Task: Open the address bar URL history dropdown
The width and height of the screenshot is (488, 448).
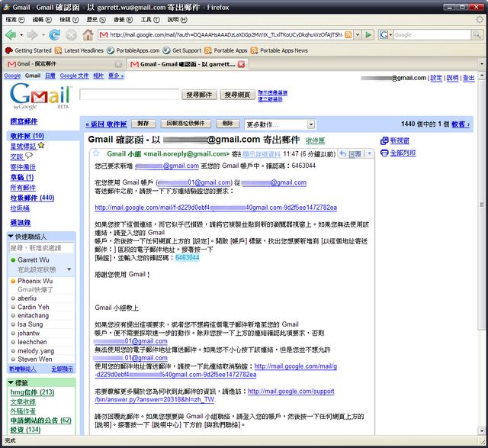Action: coord(358,34)
